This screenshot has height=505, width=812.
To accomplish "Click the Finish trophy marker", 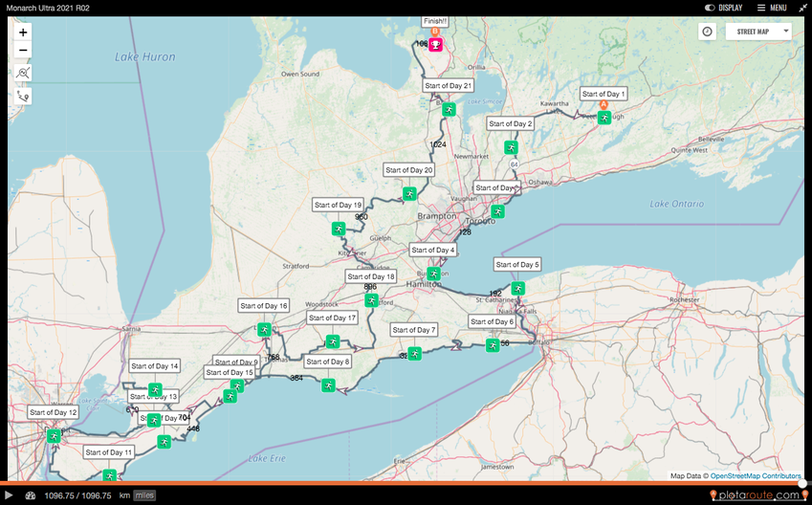I will click(435, 44).
